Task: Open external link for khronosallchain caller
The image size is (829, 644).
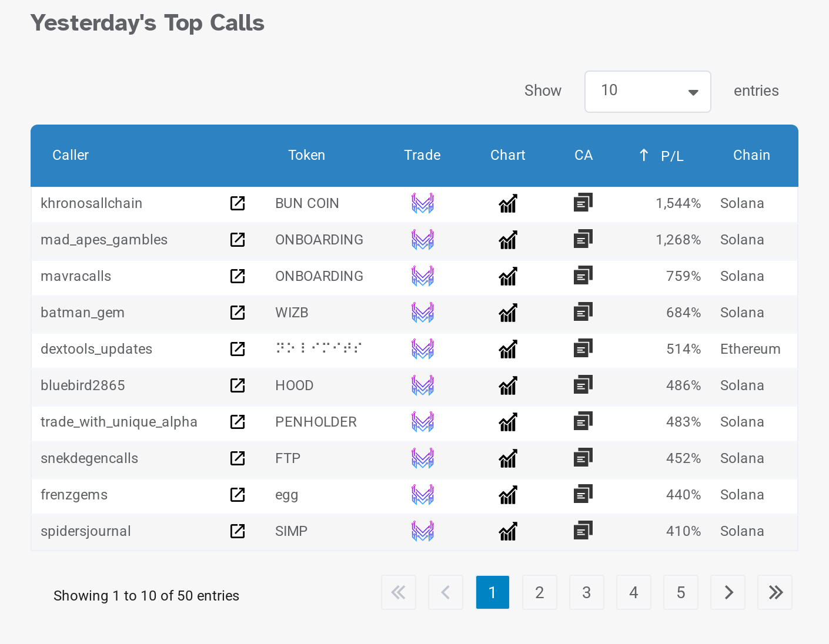Action: point(238,203)
